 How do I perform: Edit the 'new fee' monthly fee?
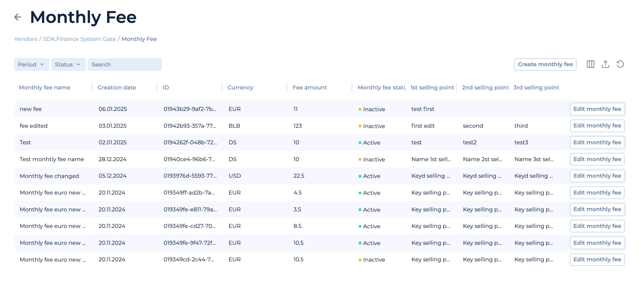(597, 109)
